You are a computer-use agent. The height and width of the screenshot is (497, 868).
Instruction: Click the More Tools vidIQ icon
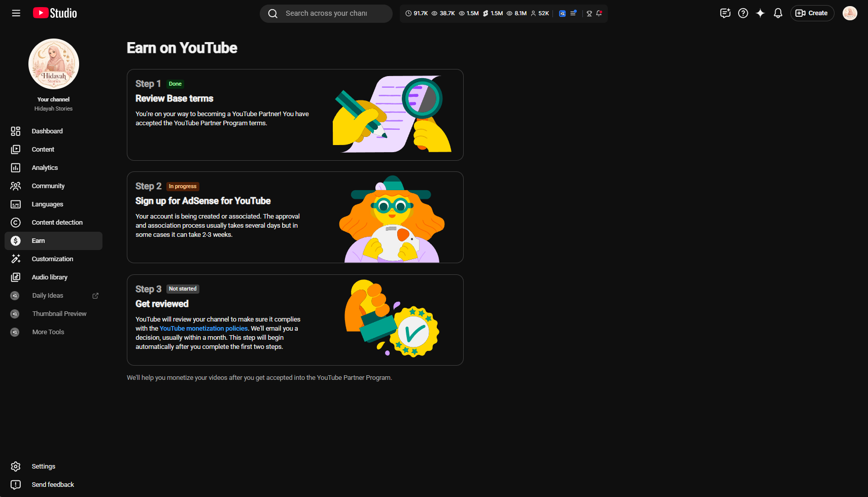coord(15,332)
